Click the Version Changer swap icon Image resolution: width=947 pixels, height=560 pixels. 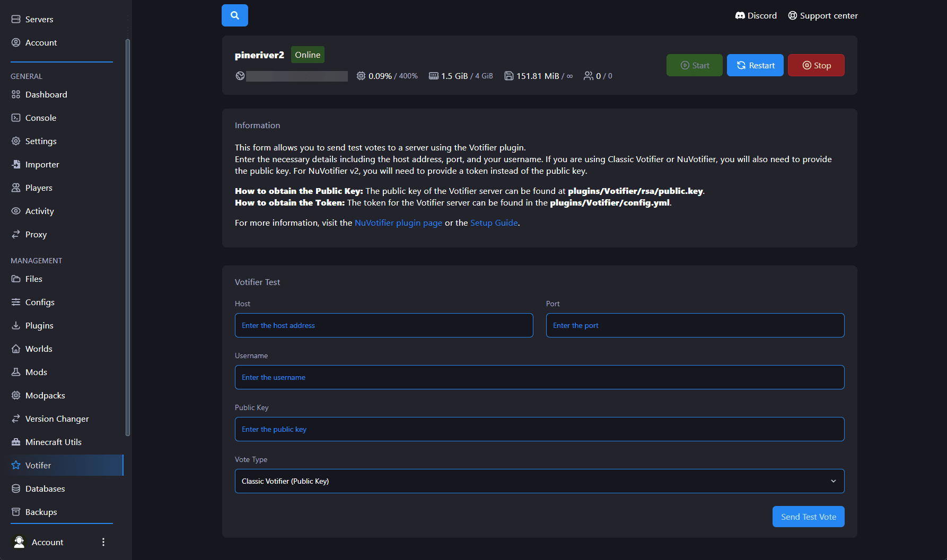coord(16,419)
